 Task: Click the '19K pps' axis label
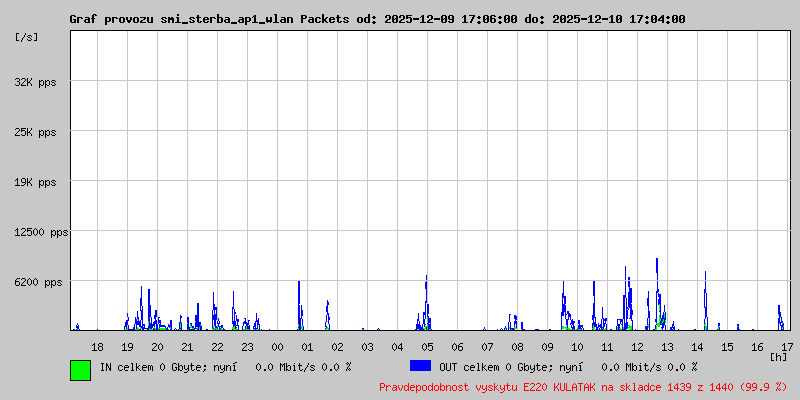(35, 182)
